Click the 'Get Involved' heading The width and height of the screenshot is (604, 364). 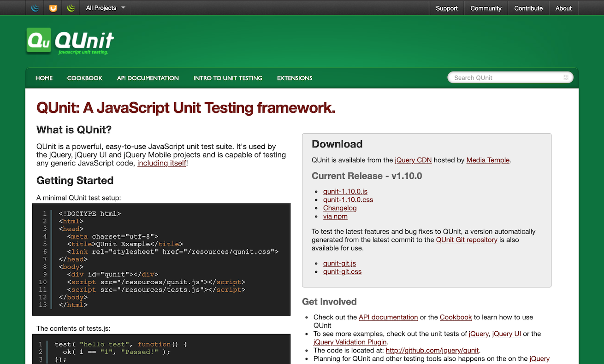329,302
